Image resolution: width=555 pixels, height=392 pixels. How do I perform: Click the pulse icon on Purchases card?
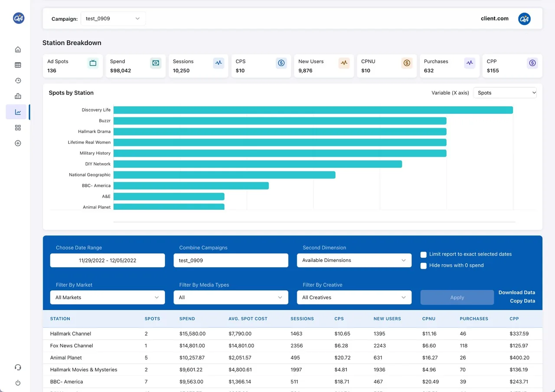click(470, 63)
